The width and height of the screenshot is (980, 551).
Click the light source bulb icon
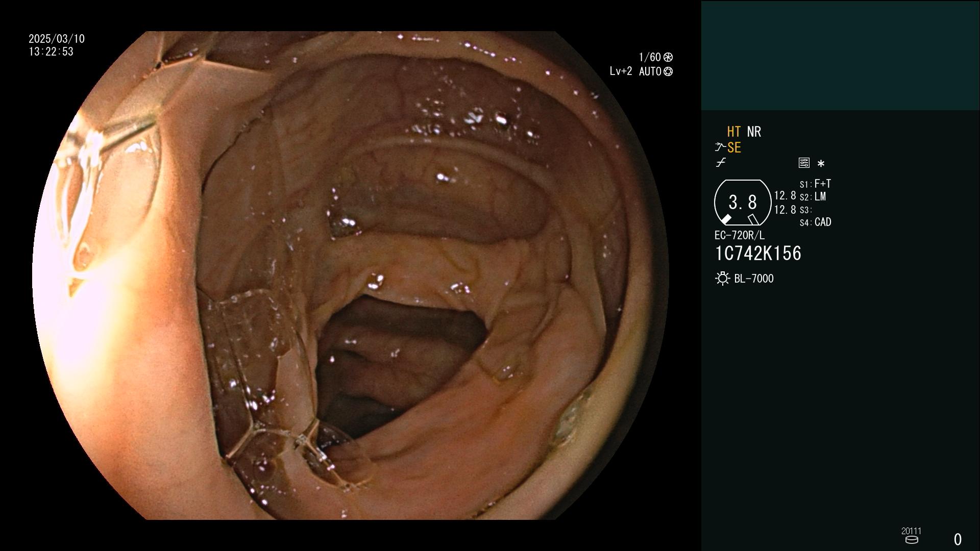coord(722,279)
